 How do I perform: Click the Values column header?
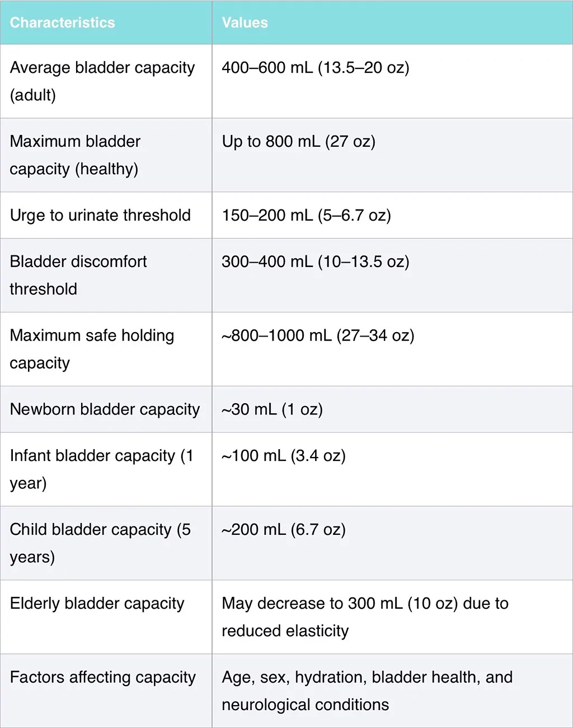point(245,22)
